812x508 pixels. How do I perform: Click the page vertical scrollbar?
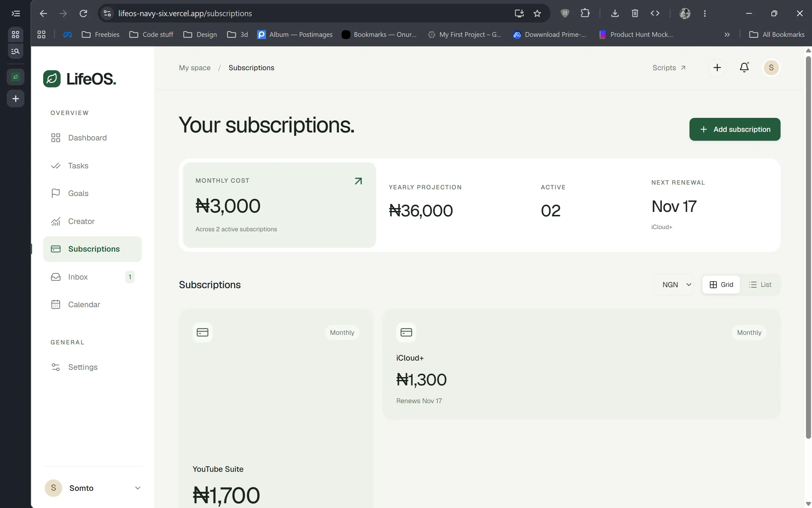tap(808, 247)
